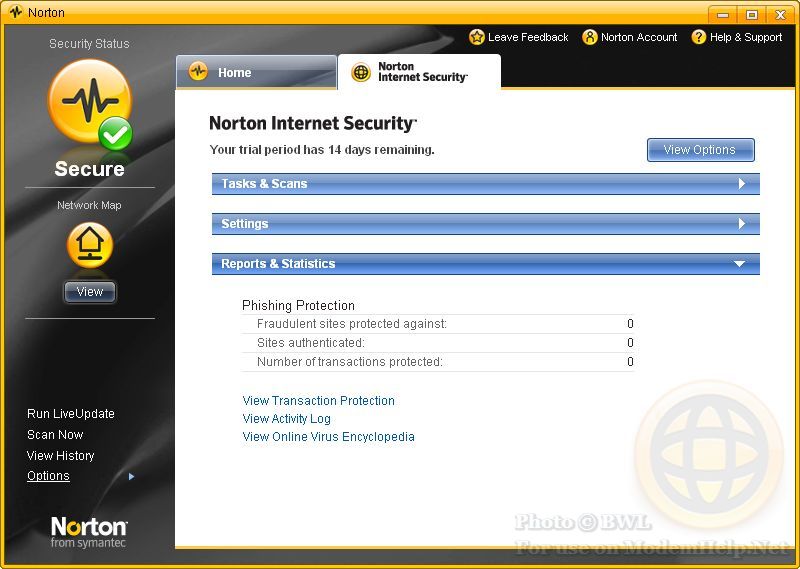Click the Norton from symantec logo
Screen dimensions: 800x569
89,532
